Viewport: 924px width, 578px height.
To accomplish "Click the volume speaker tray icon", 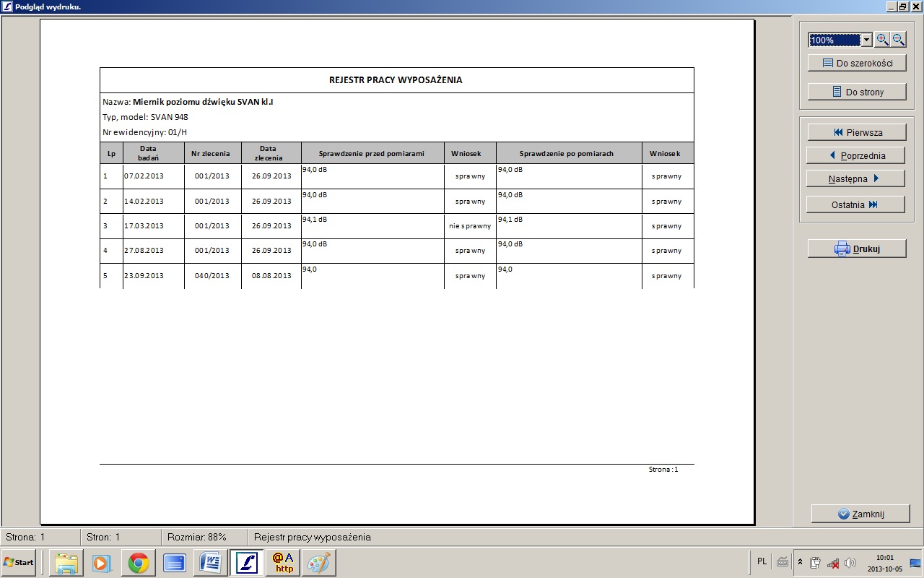I will point(850,563).
